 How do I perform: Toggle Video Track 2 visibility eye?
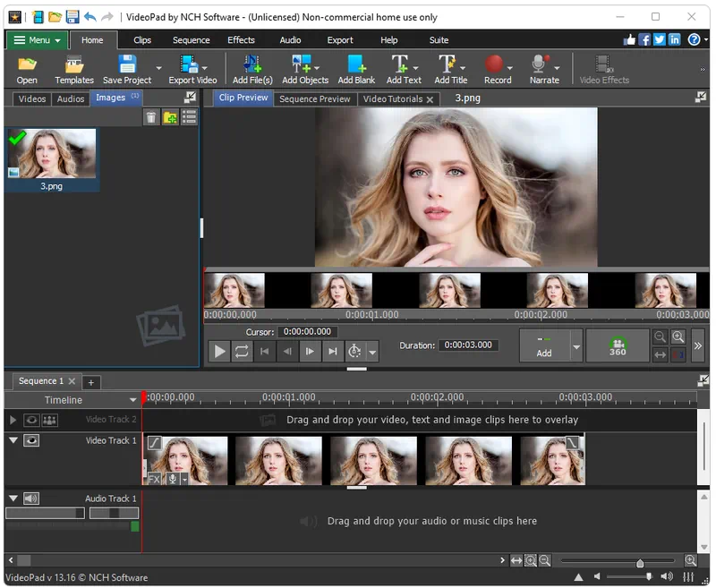point(31,420)
